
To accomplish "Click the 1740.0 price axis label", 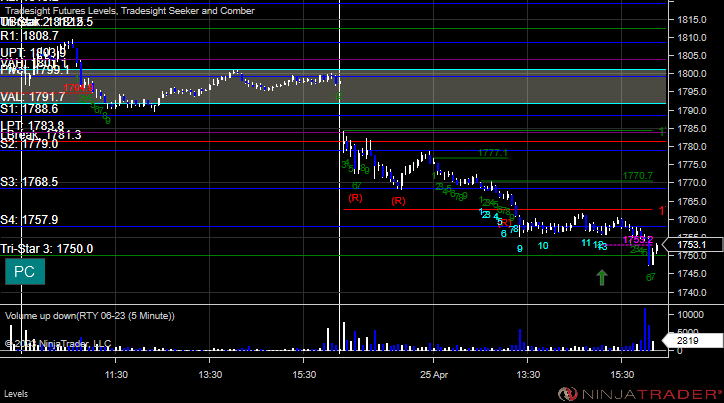I will (692, 292).
